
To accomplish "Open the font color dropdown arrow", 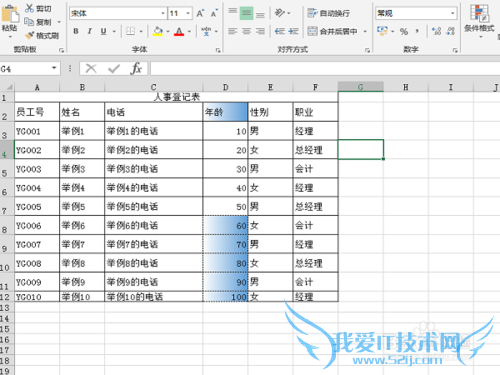I will pos(189,31).
